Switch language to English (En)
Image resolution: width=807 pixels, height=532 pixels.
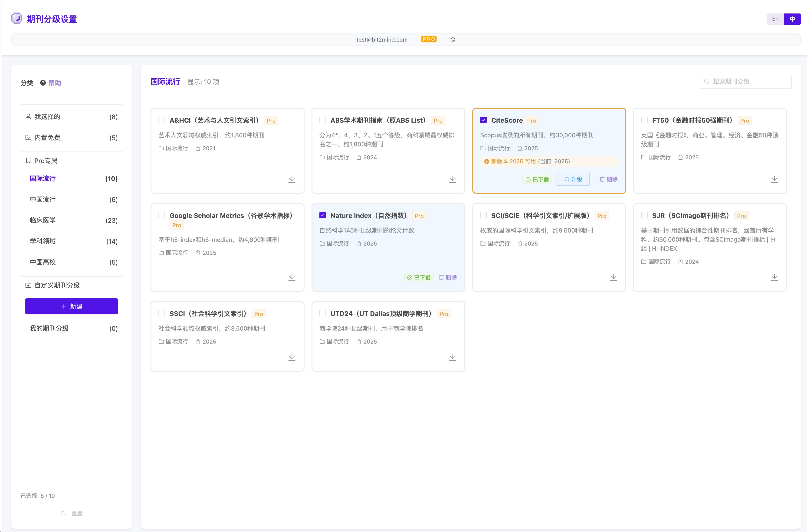click(775, 19)
